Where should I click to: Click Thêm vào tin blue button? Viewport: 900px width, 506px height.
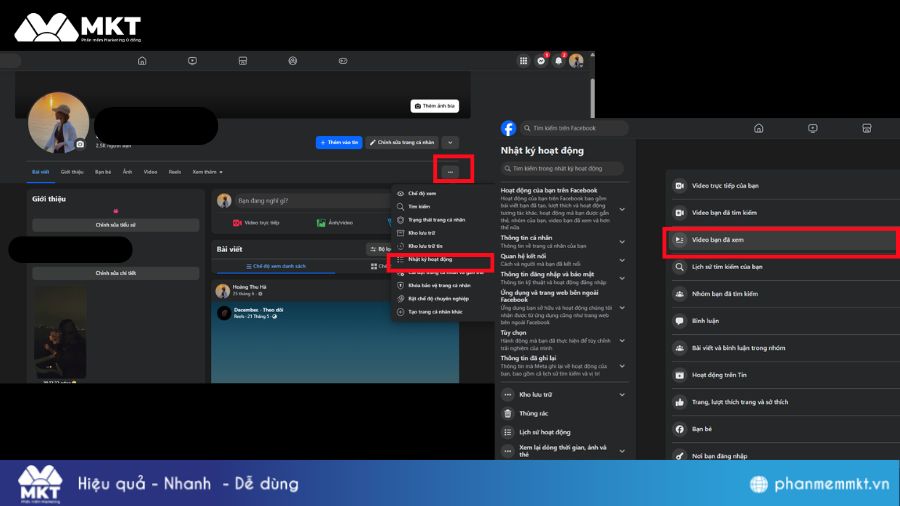pyautogui.click(x=339, y=142)
